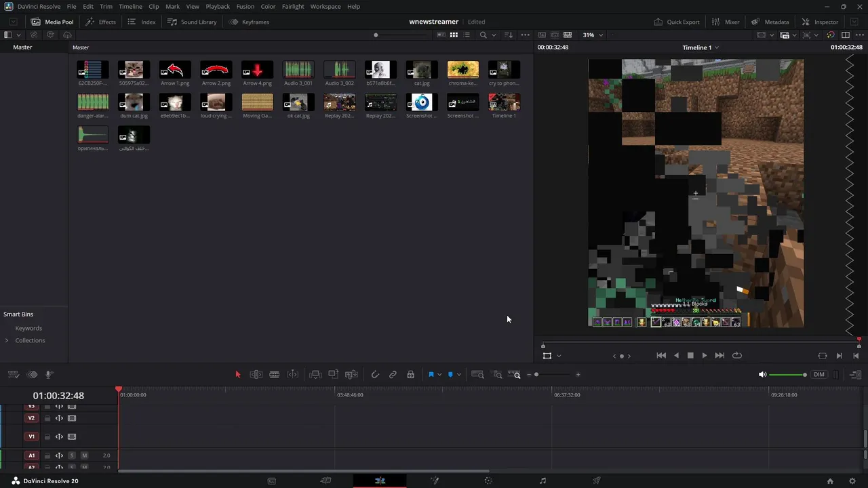Select the V1 track destination label
This screenshot has height=488, width=868.
[x=31, y=437]
